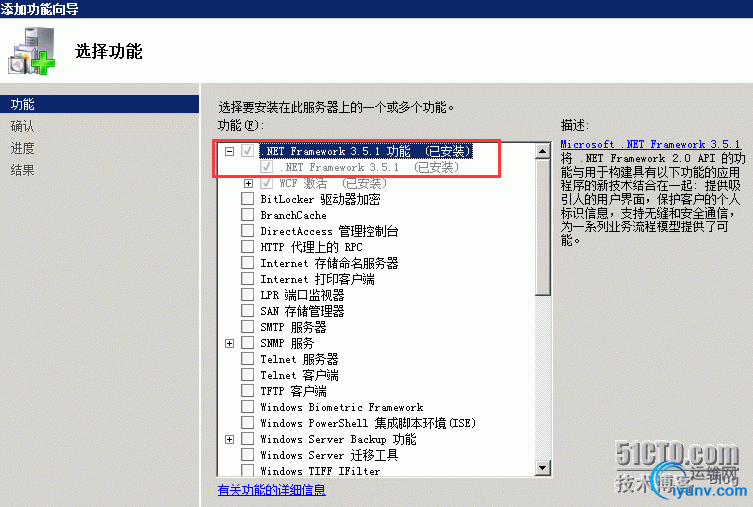
Task: Check the child .NET Framework 3.5.1 checkbox
Action: tap(266, 167)
